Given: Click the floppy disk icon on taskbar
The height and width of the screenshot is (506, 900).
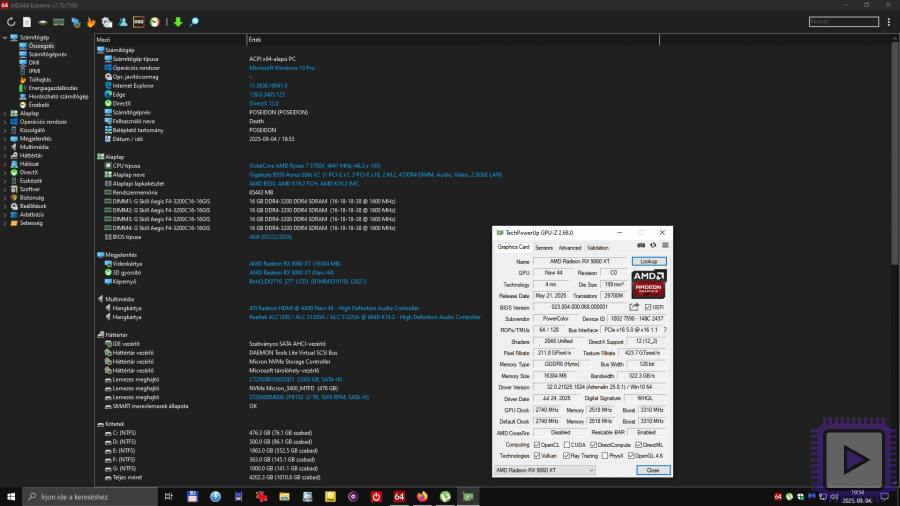Looking at the screenshot, I should (x=192, y=496).
